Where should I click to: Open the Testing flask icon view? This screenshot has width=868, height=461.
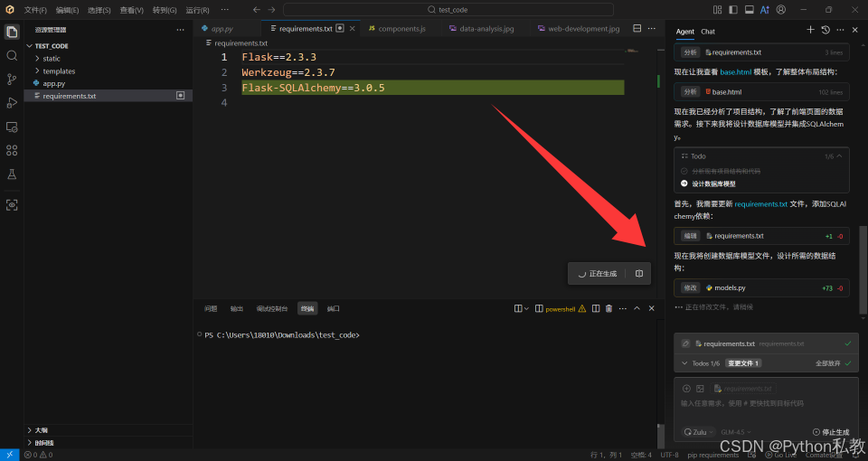coord(12,174)
